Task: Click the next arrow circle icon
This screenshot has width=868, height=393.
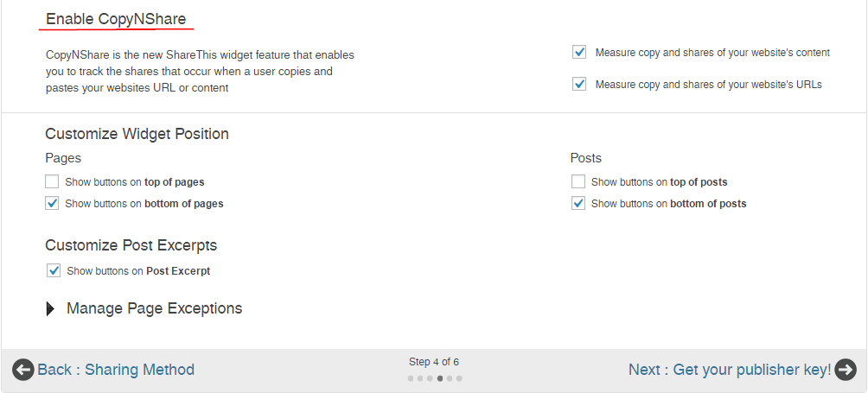Action: click(846, 370)
